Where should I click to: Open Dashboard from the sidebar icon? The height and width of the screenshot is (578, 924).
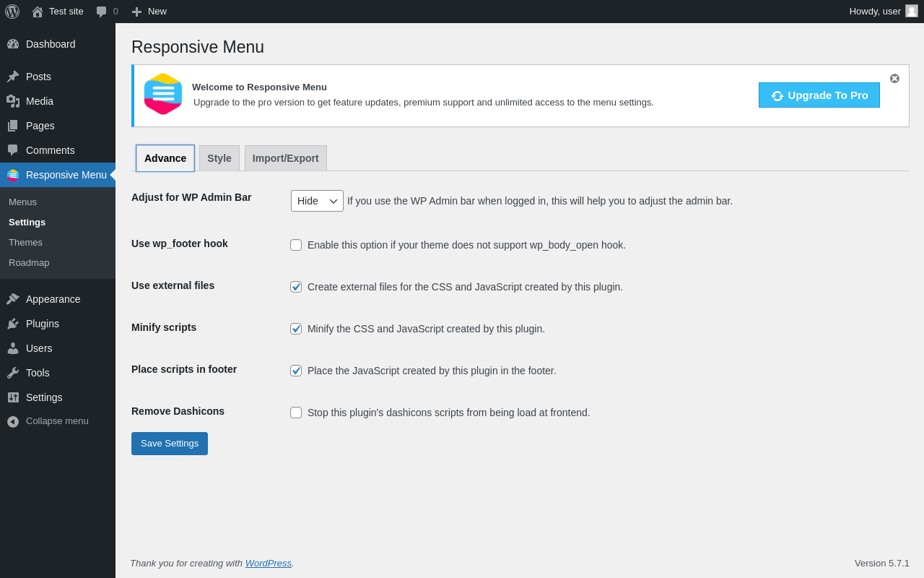click(x=13, y=44)
